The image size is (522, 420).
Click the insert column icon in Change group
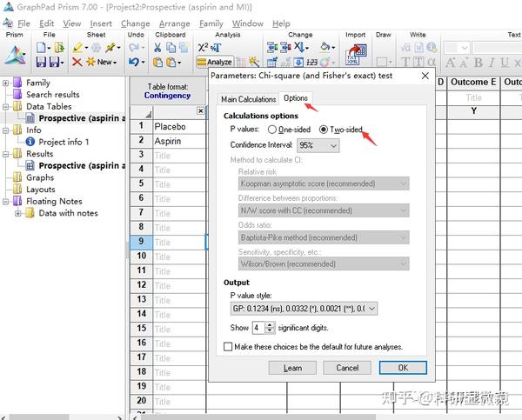[x=272, y=48]
